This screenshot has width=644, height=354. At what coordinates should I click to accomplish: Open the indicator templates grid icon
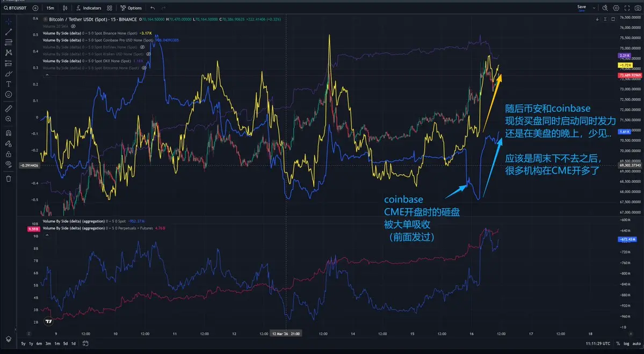click(x=109, y=8)
